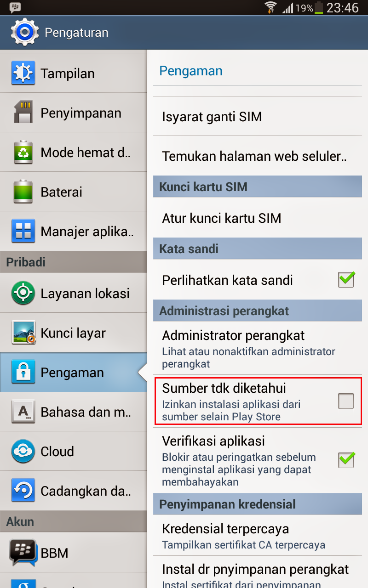Screen dimensions: 368x588
Task: Open the Kunci layar icon
Action: 23,333
